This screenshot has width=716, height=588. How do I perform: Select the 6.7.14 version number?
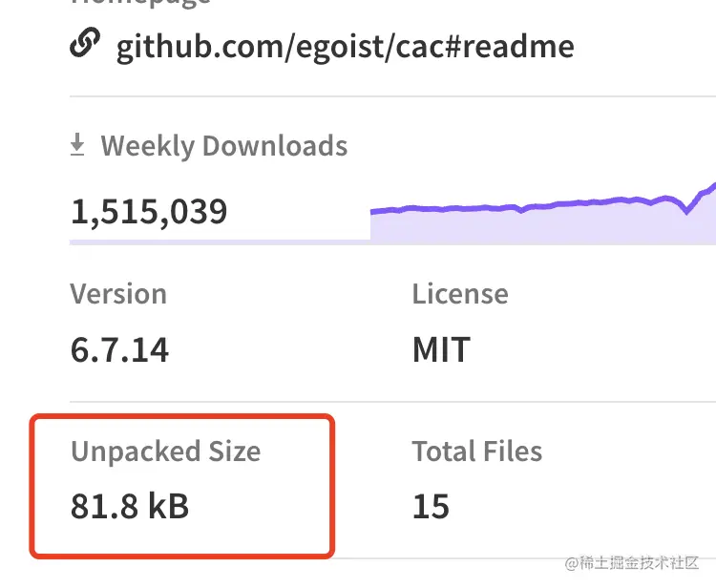coord(120,349)
